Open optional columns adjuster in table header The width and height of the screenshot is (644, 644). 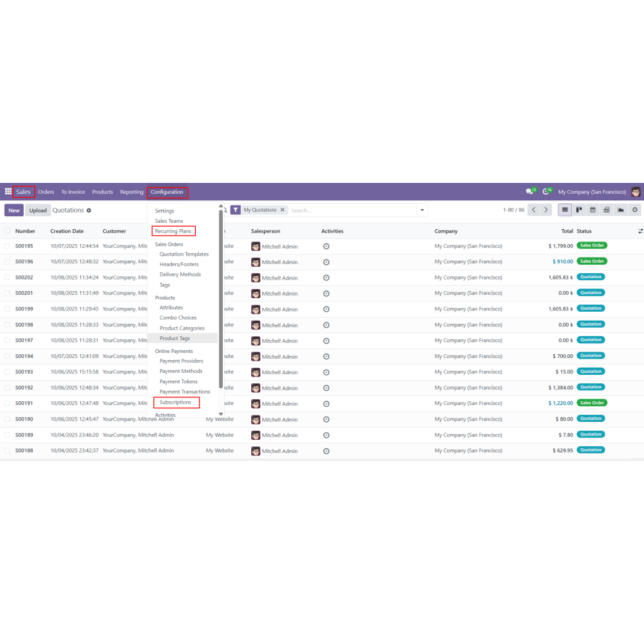tap(640, 231)
